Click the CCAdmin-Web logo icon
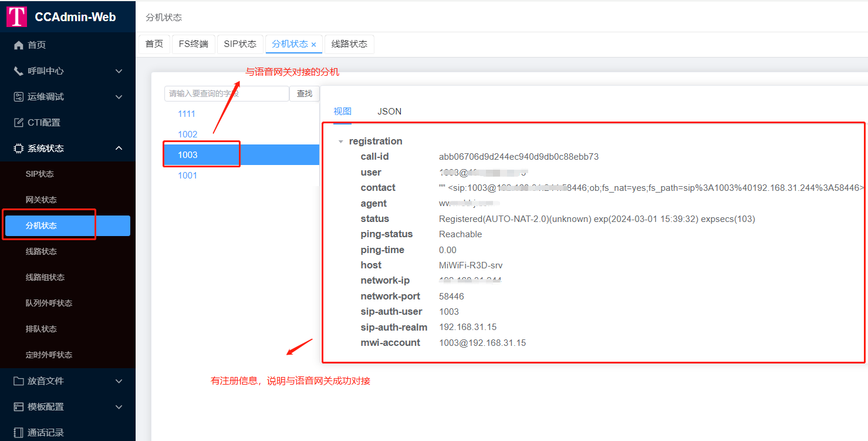 pyautogui.click(x=17, y=16)
